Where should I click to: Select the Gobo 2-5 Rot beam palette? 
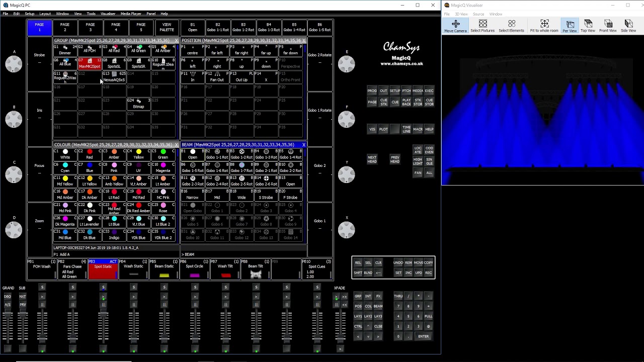tap(242, 181)
